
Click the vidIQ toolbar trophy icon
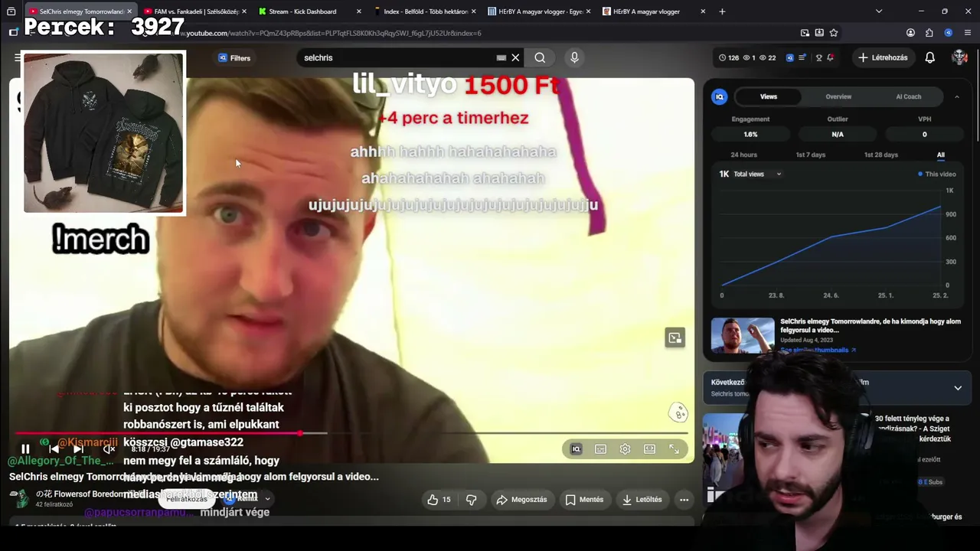[818, 57]
